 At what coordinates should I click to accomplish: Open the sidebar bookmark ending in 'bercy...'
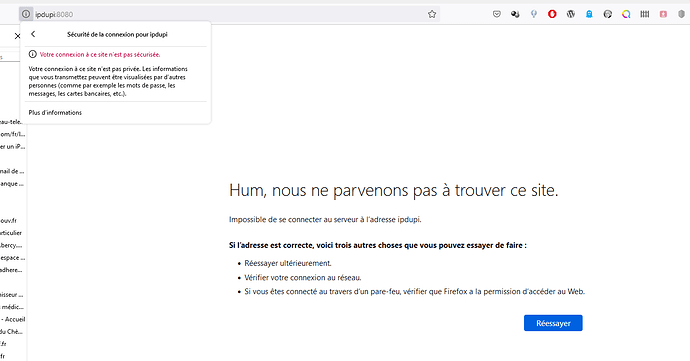pyautogui.click(x=11, y=245)
